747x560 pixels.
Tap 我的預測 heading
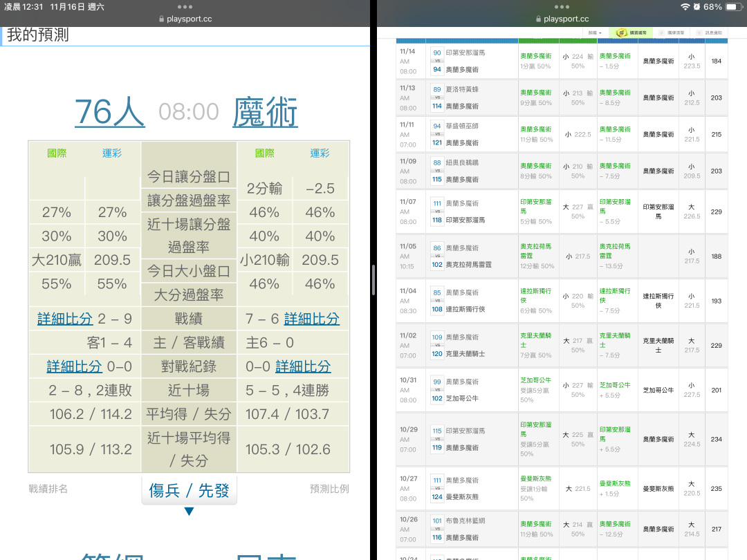point(37,35)
